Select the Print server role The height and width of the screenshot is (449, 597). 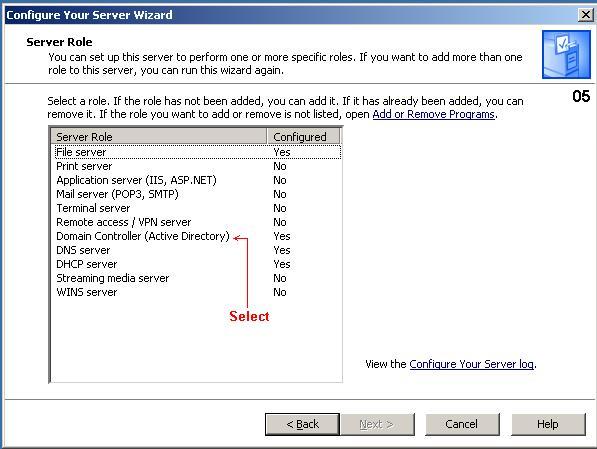click(197, 166)
